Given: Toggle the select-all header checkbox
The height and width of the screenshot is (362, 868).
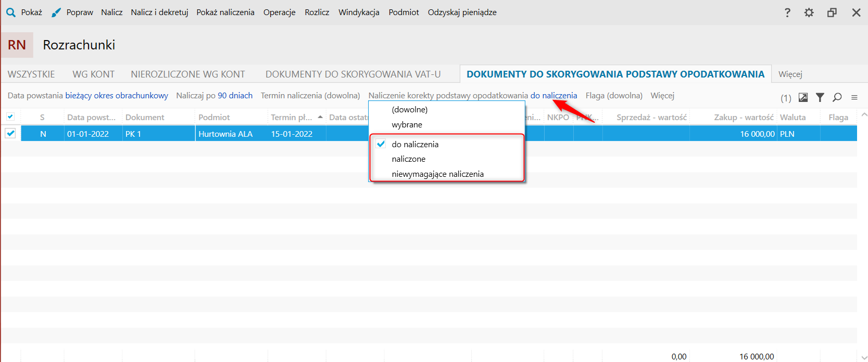Looking at the screenshot, I should (10, 117).
